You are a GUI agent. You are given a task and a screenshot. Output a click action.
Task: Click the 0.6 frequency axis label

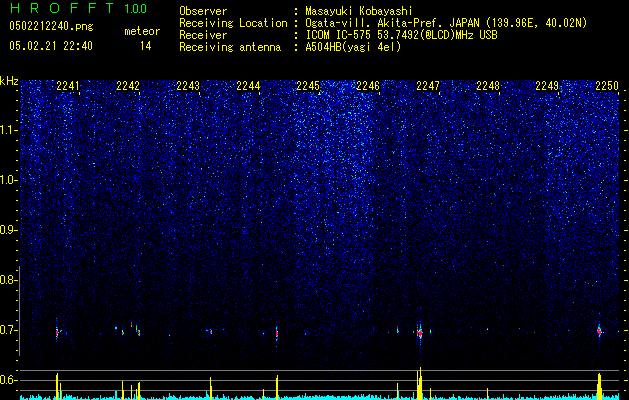coord(8,380)
